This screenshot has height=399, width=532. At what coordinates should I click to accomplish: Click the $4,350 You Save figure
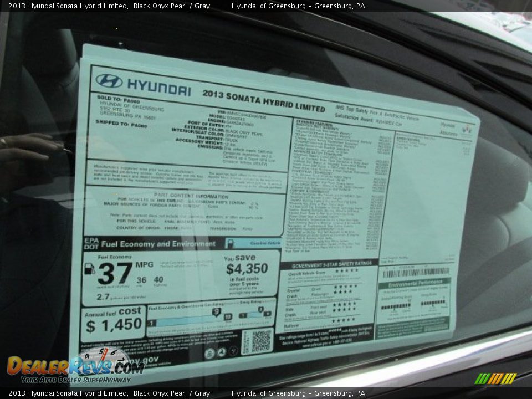click(248, 268)
